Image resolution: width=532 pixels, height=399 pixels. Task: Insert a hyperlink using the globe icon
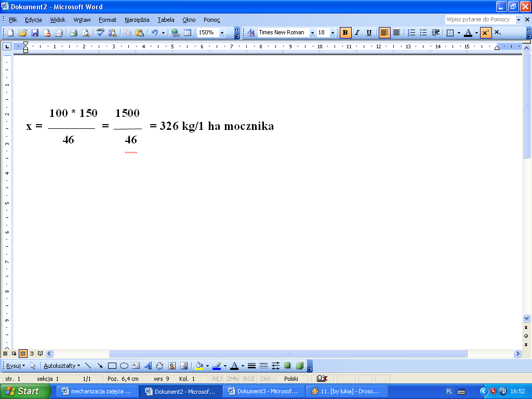(x=176, y=33)
